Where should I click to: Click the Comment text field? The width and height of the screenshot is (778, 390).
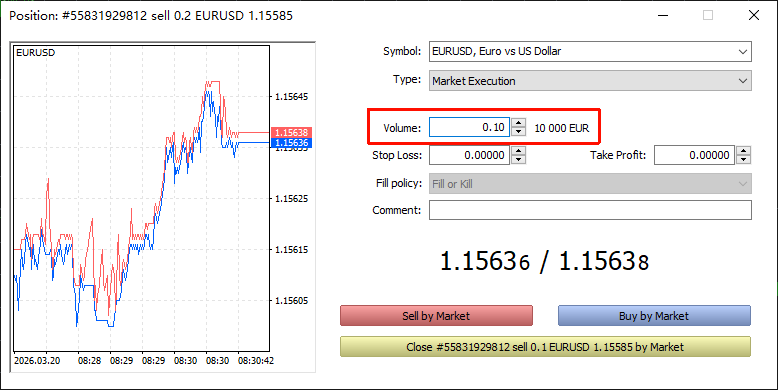pos(590,210)
